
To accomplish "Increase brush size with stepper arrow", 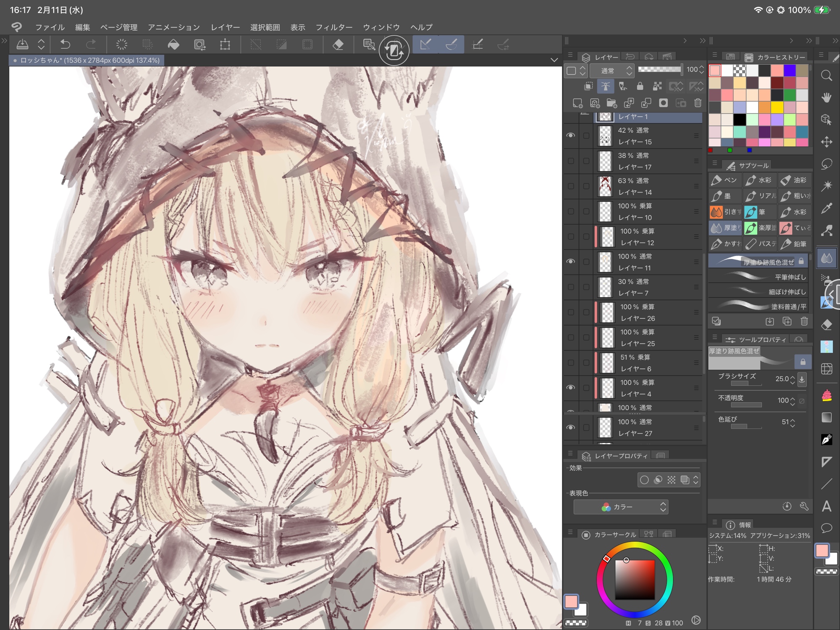I will tap(792, 376).
